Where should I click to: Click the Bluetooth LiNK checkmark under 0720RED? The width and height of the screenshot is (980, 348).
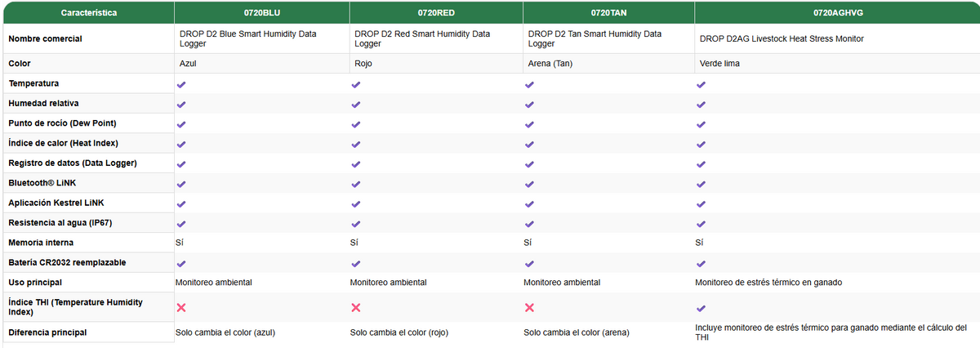pos(355,184)
